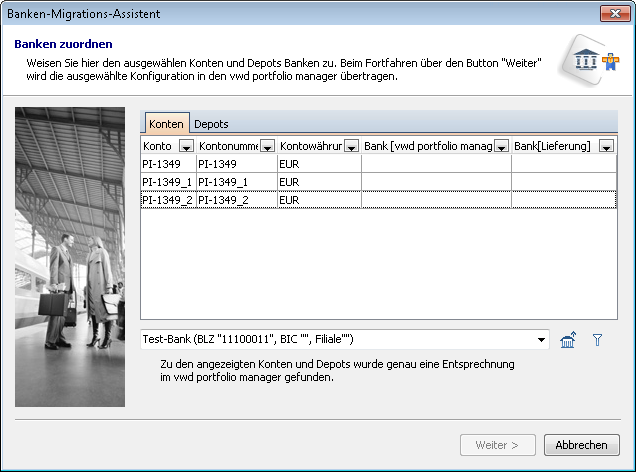Viewport: 636px width, 472px height.
Task: Close the Banken-Migrations-Assistent window
Action: click(x=614, y=14)
